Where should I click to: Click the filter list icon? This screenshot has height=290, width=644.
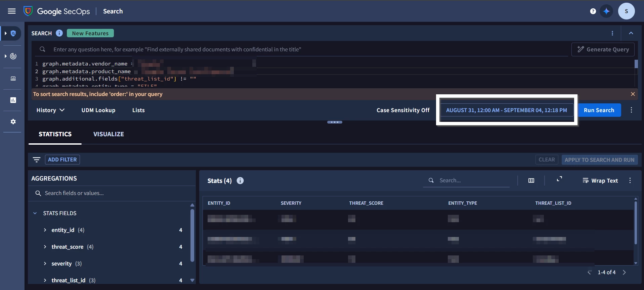pos(36,159)
